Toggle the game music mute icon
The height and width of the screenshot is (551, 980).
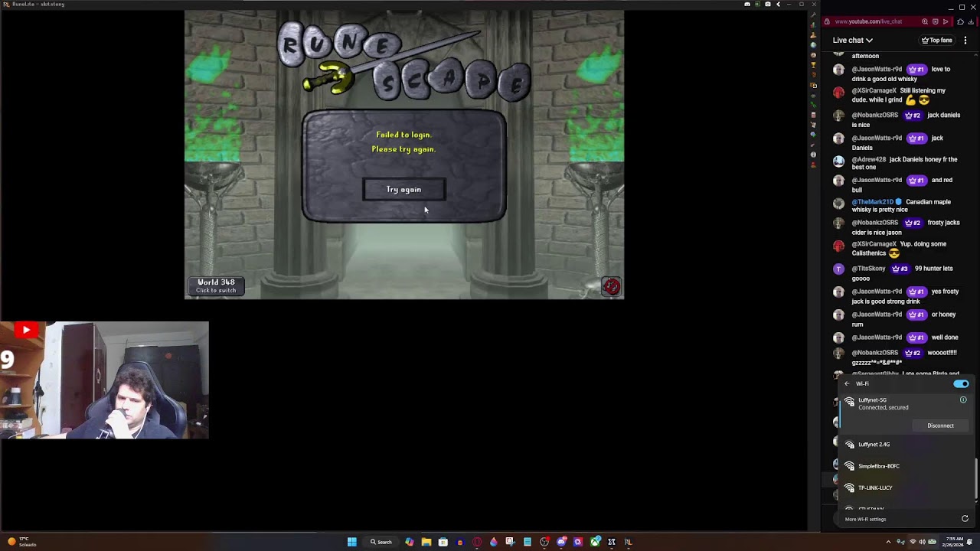[611, 286]
